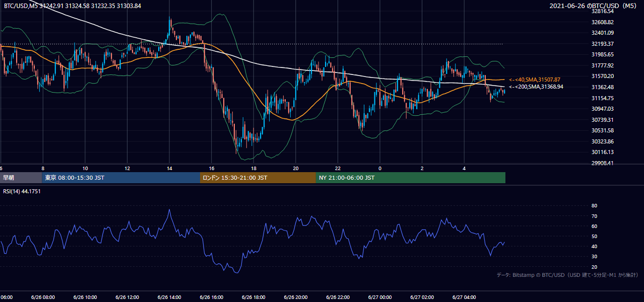Select the NY 21:00-06:00 JST session bar
This screenshot has width=644, height=302.
point(411,178)
